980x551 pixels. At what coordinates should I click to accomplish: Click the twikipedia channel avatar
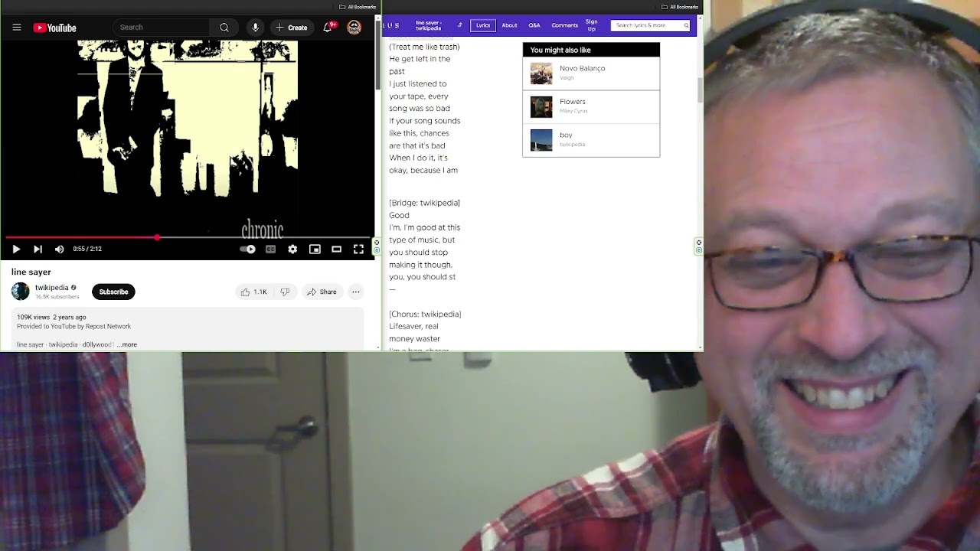pos(21,291)
